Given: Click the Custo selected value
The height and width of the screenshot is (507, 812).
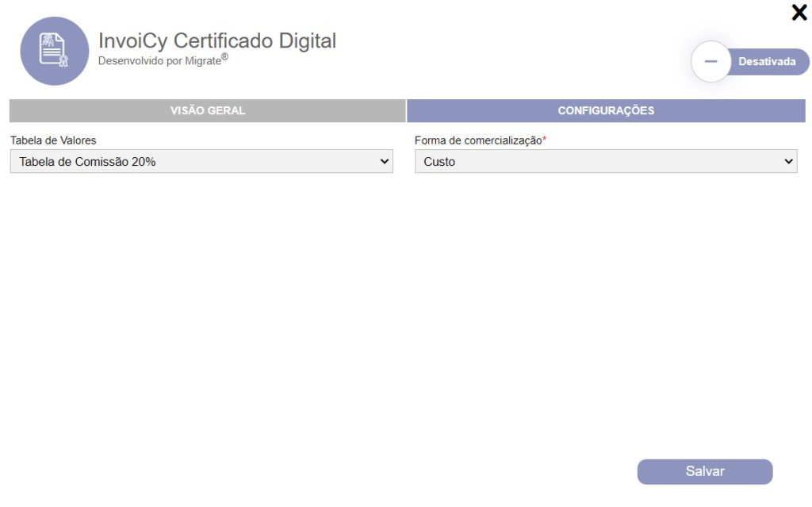Looking at the screenshot, I should click(x=439, y=162).
